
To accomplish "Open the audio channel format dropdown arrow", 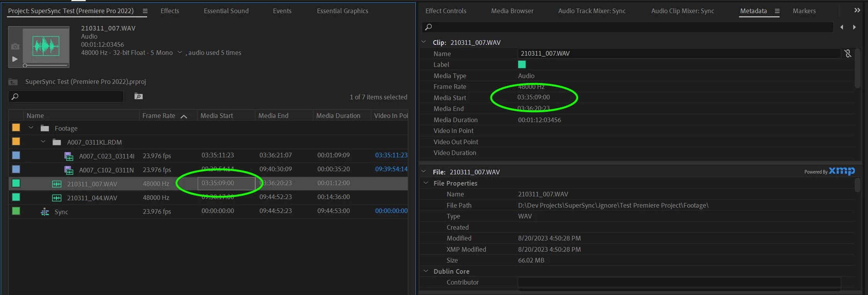I will pyautogui.click(x=180, y=52).
